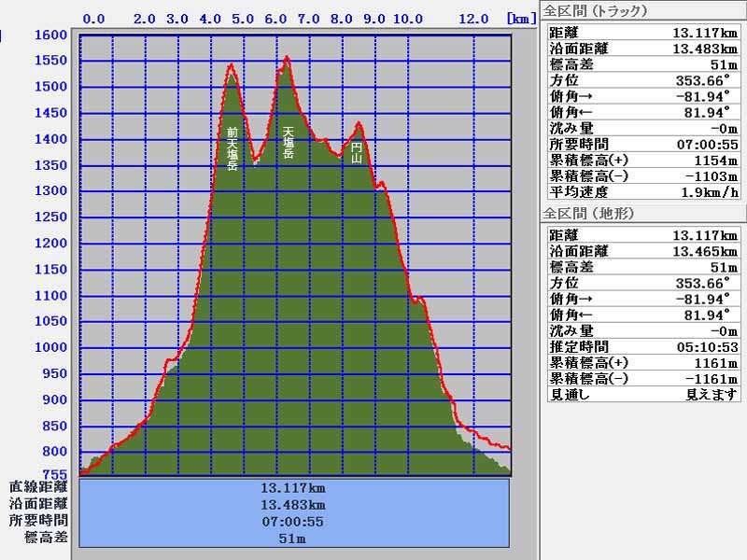Select the 天塩岳 summit label
Screen dimensions: 747x560
click(x=289, y=142)
